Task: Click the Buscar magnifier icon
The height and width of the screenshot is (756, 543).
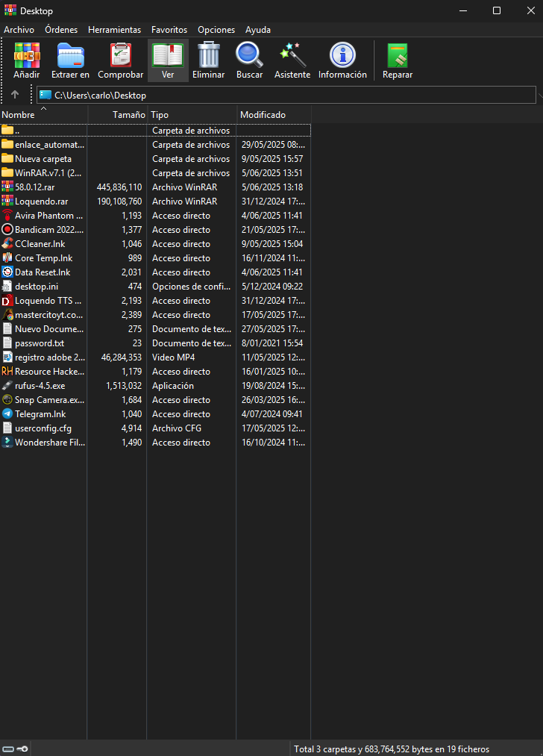Action: [249, 55]
